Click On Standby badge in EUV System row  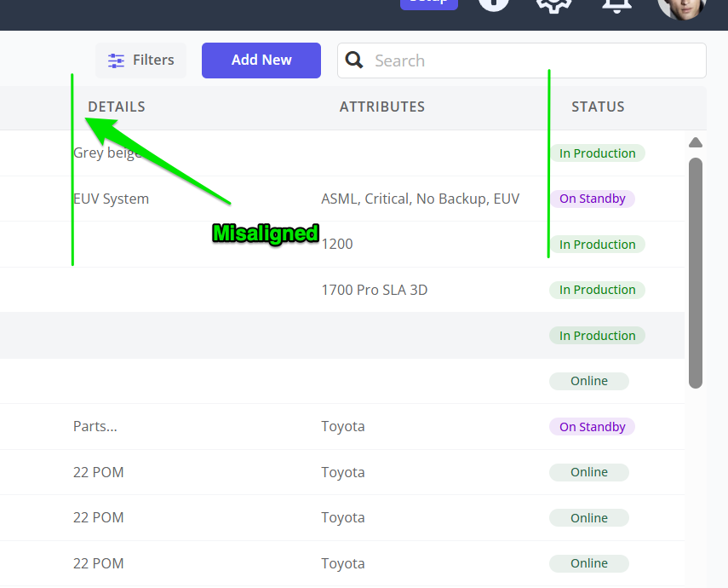coord(593,199)
